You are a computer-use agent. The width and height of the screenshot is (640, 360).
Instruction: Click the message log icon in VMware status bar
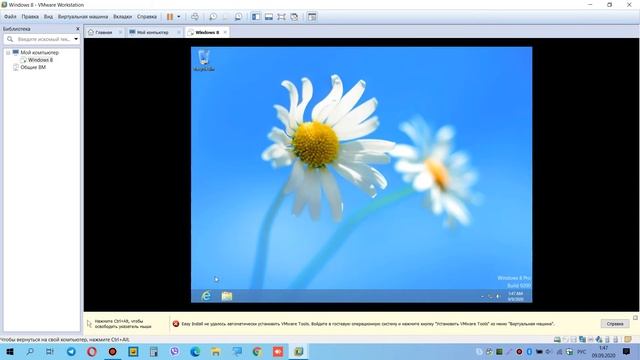[x=628, y=339]
